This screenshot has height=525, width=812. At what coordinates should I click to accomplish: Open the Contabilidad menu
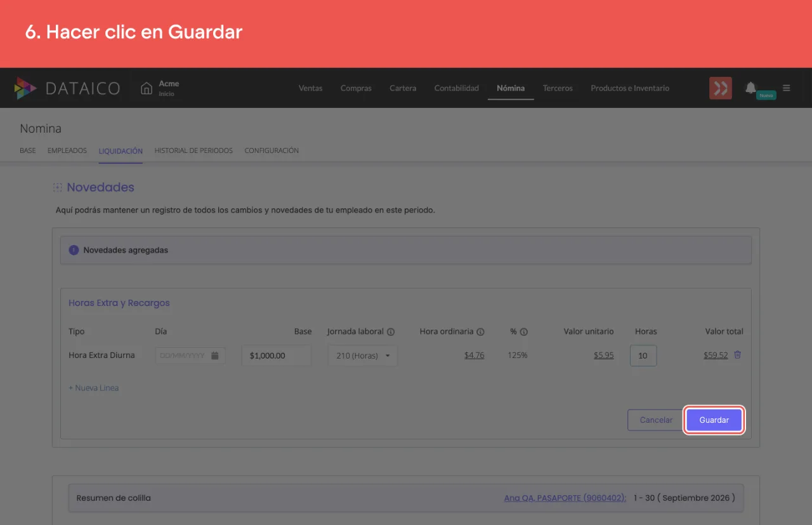(x=457, y=88)
